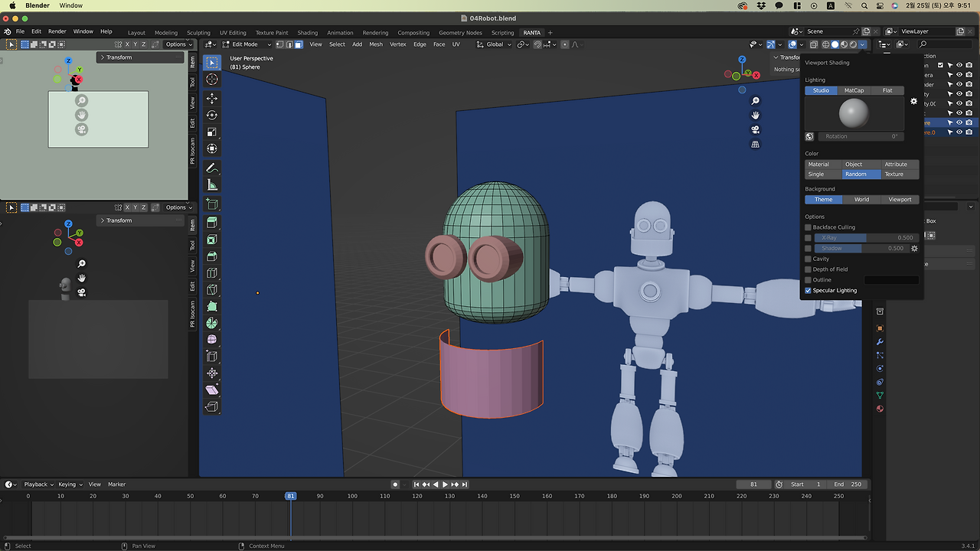Toggle camera view in main viewport

[755, 129]
